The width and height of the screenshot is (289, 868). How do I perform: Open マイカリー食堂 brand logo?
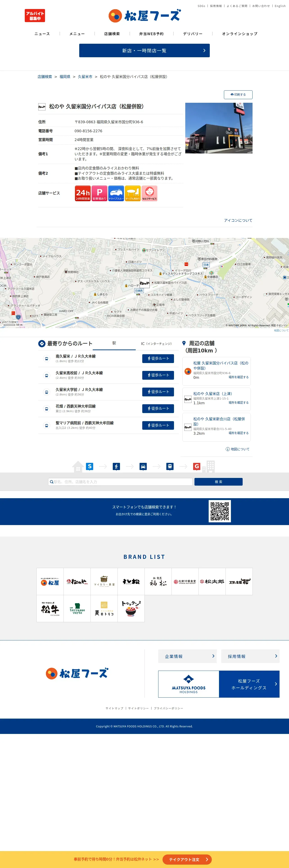pyautogui.click(x=104, y=582)
